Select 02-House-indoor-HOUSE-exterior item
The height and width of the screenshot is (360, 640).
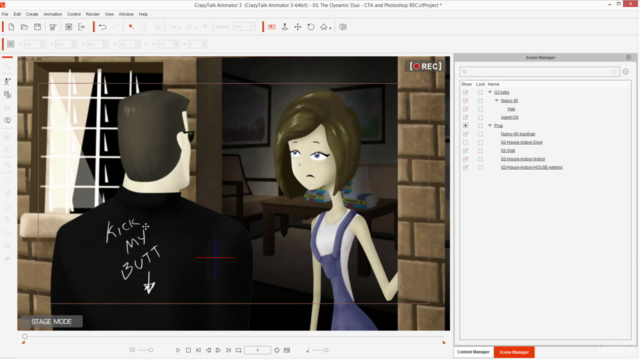coord(531,167)
